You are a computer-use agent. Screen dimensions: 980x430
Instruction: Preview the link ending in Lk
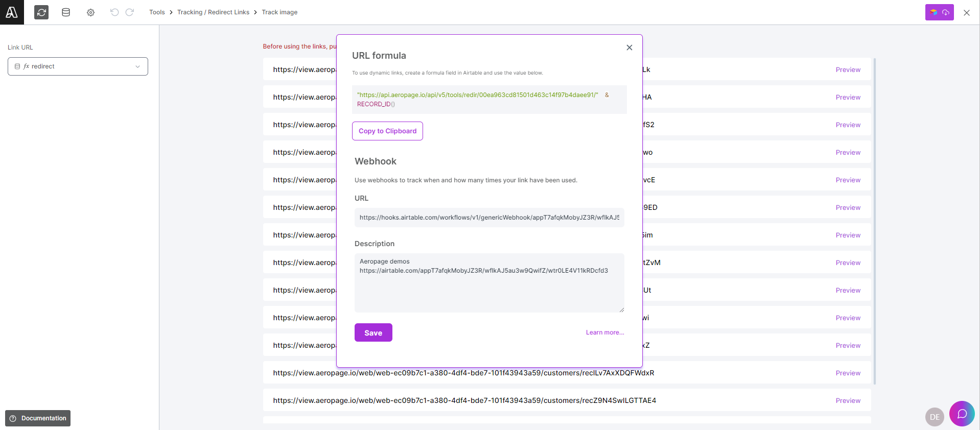pyautogui.click(x=848, y=70)
